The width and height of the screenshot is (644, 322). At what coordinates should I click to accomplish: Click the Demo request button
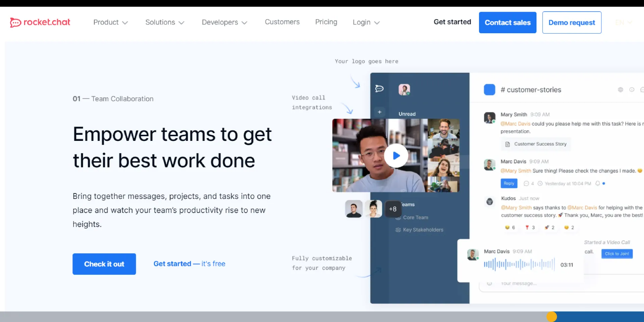tap(572, 22)
